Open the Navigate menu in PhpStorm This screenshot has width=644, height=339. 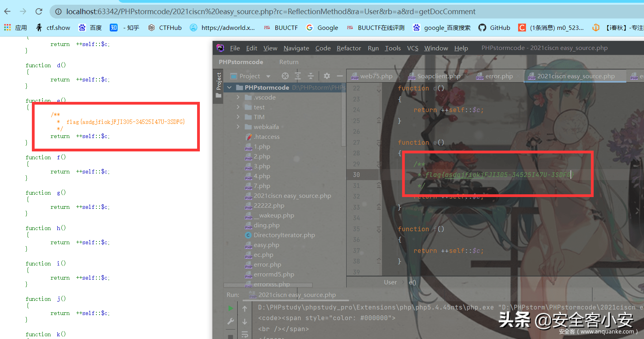pos(296,48)
